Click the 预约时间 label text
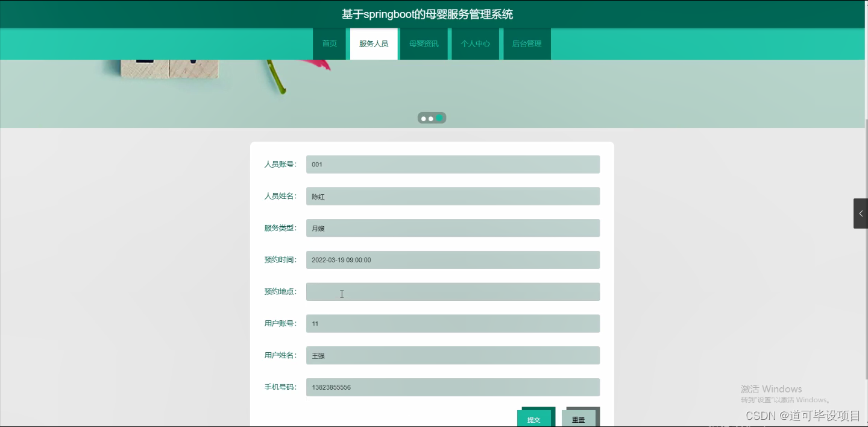868x427 pixels. (x=280, y=260)
